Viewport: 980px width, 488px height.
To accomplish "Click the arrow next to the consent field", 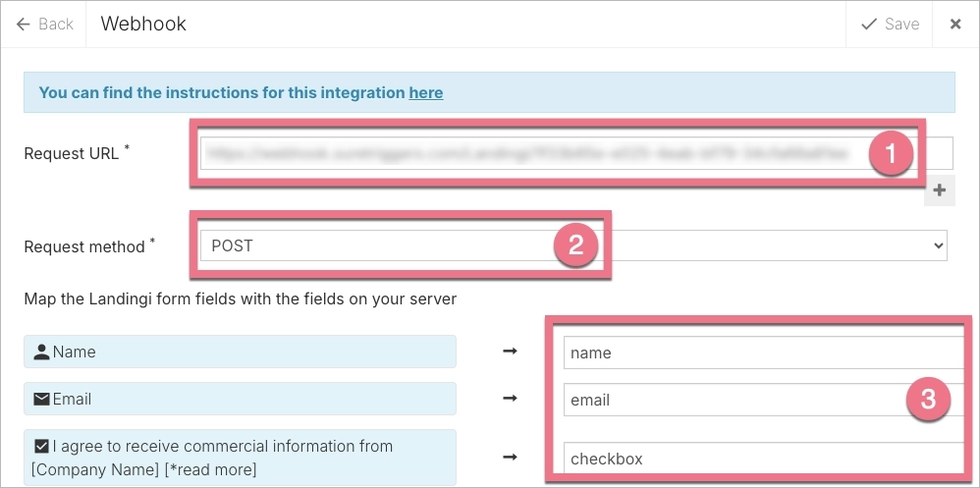I will coord(510,457).
